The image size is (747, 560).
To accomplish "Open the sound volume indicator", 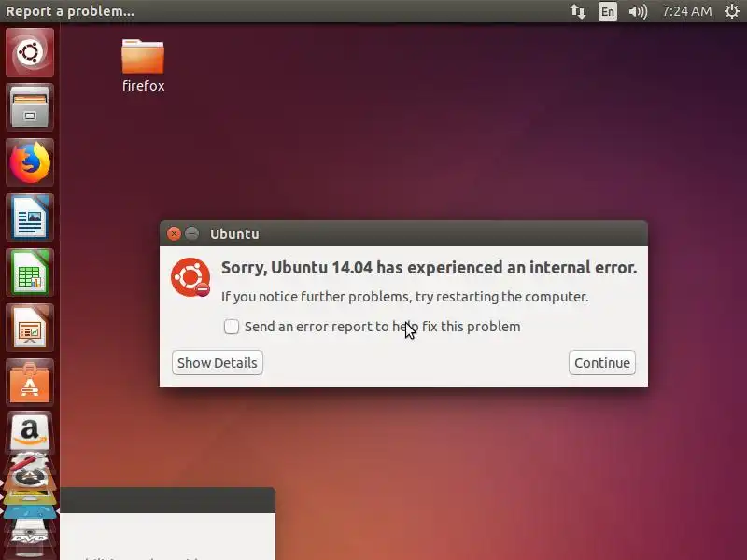I will (638, 11).
